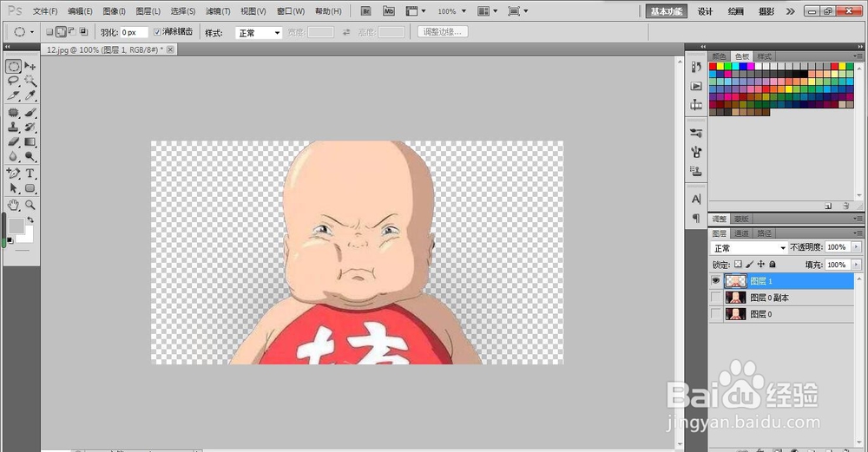Select the Hand tool

pyautogui.click(x=13, y=205)
